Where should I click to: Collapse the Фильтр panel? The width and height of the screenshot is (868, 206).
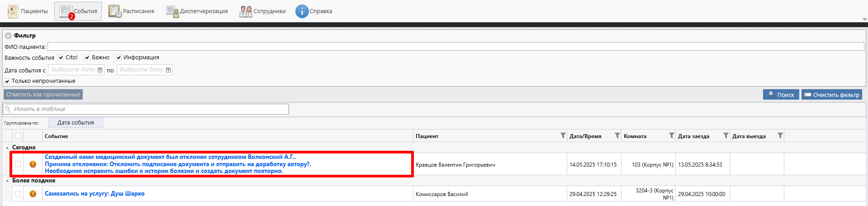coord(8,36)
